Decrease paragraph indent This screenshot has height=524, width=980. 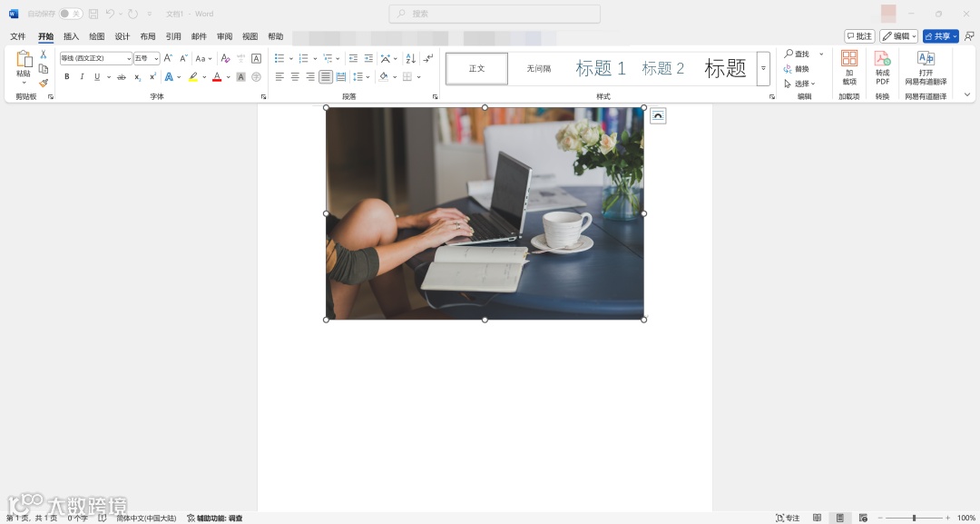(353, 58)
